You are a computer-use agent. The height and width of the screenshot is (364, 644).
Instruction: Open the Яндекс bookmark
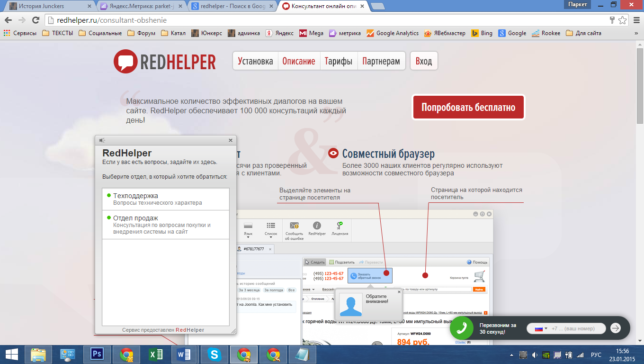279,33
